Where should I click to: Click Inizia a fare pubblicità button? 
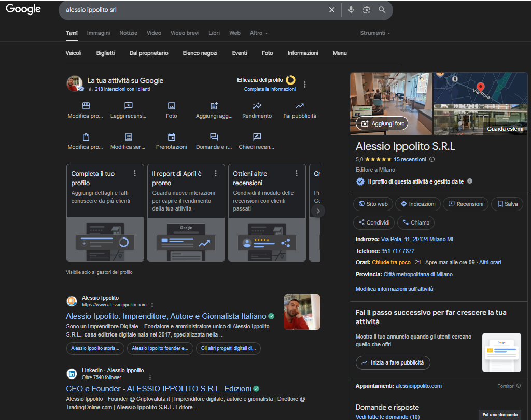pos(393,363)
